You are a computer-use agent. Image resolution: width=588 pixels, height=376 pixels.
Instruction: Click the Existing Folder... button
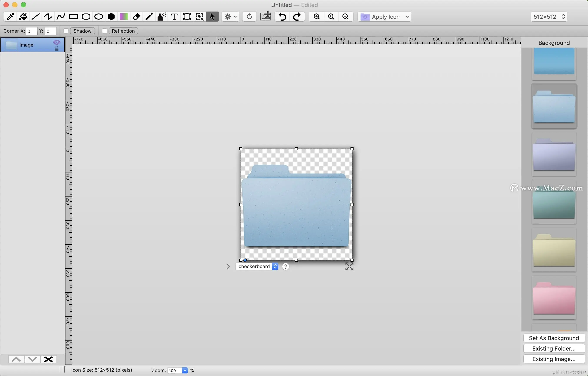click(x=554, y=349)
